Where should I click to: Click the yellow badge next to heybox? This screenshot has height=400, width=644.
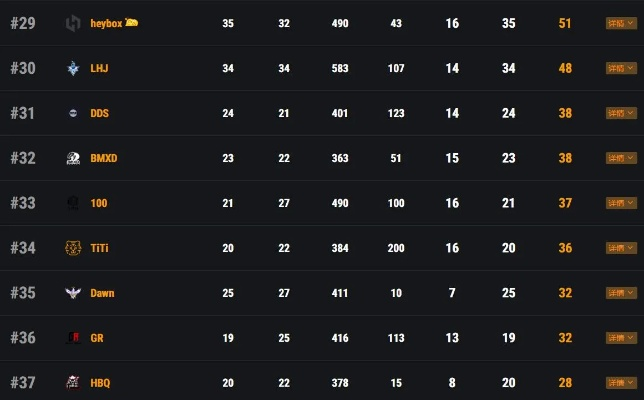(x=132, y=23)
